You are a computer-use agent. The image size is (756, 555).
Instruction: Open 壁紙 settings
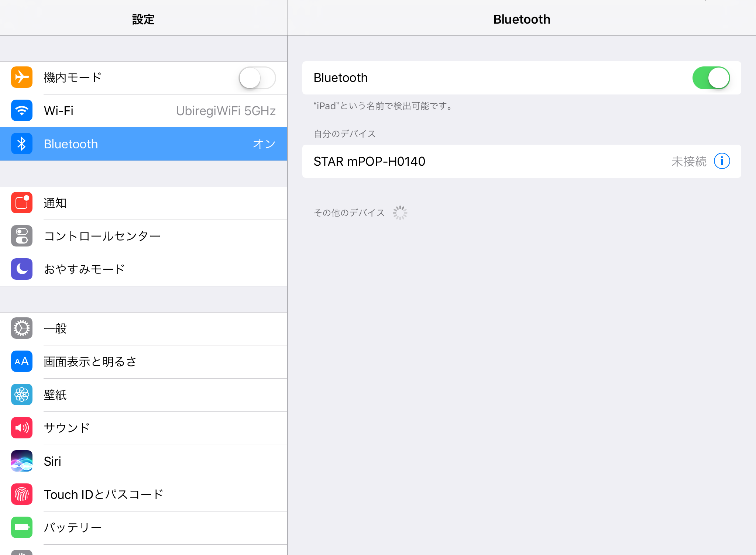click(x=144, y=395)
